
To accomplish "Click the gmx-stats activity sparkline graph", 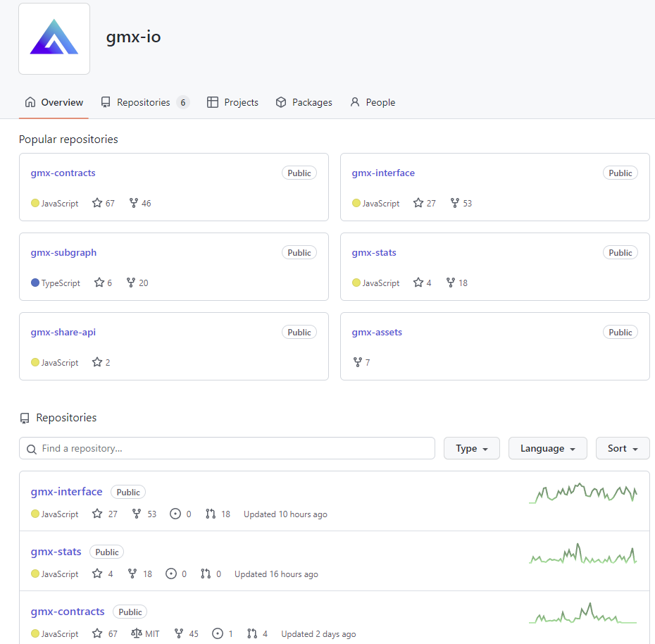I will (583, 553).
